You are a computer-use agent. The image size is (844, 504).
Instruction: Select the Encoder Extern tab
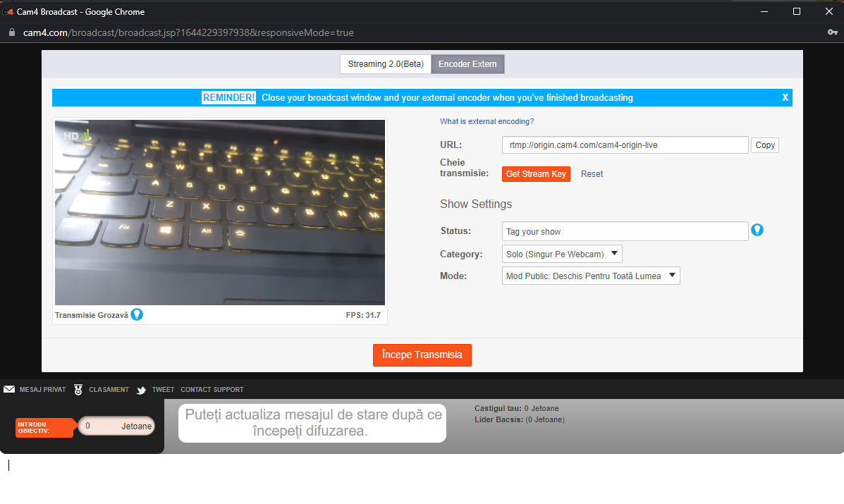click(x=467, y=64)
